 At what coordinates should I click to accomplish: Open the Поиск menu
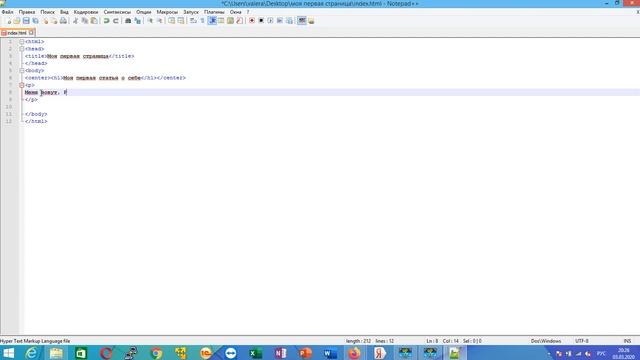click(x=47, y=12)
